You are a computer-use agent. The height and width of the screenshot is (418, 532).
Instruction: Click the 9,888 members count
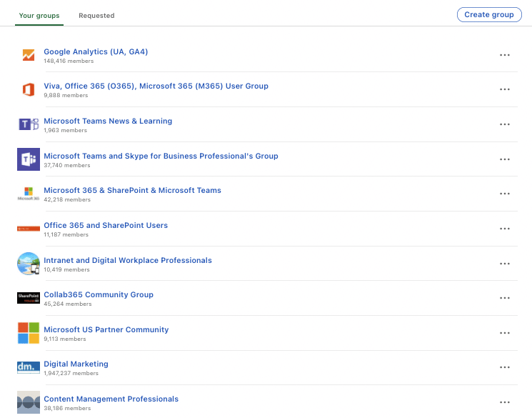66,96
